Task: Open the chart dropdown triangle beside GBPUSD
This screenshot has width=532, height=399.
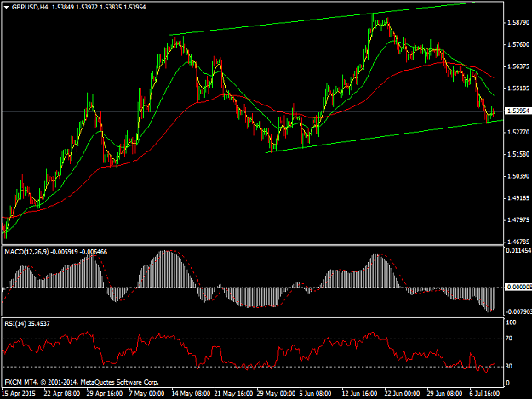Action: pos(6,7)
